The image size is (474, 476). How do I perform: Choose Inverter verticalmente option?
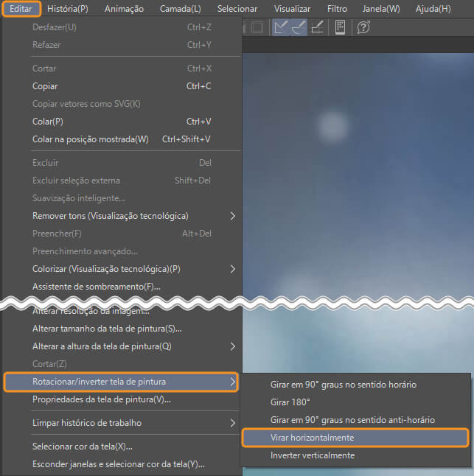(313, 455)
